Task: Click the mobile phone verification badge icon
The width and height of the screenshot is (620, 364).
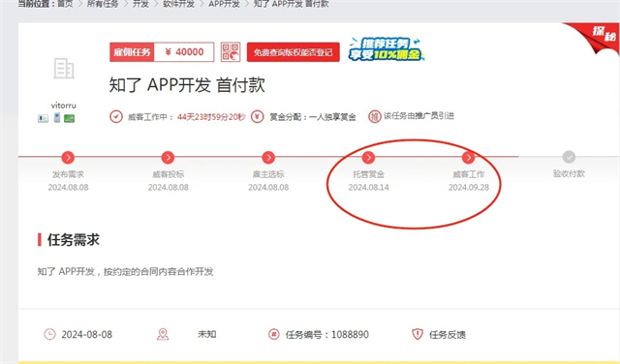Action: [57, 117]
